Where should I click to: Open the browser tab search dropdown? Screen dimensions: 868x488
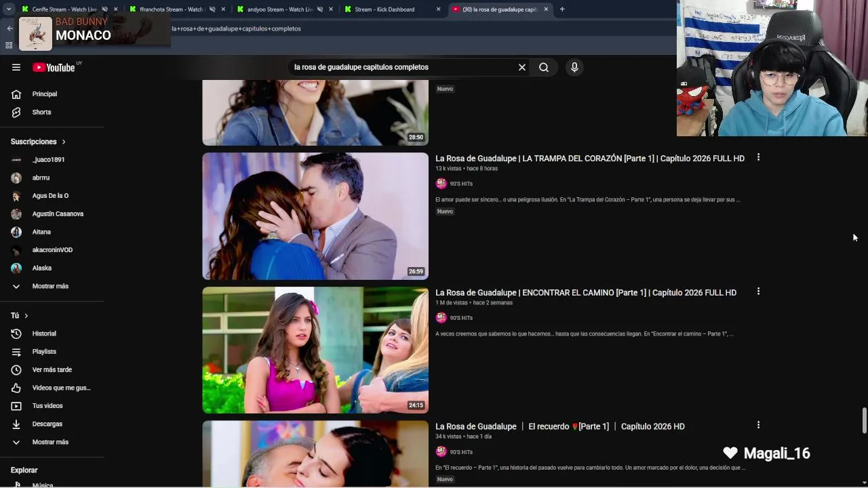click(x=9, y=9)
